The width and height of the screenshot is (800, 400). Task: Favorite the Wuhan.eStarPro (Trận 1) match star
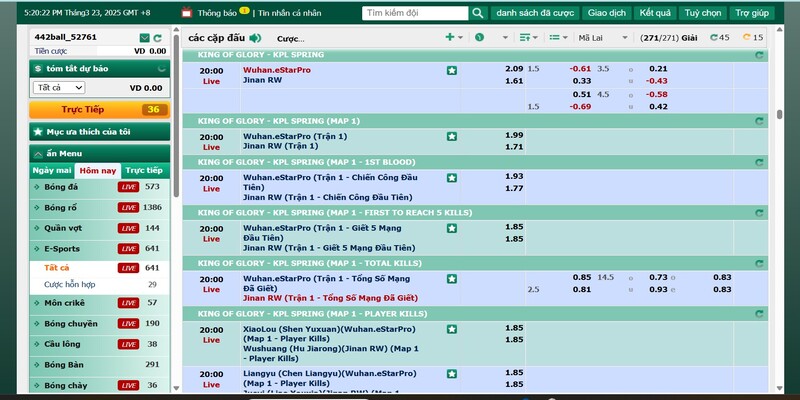(x=452, y=137)
